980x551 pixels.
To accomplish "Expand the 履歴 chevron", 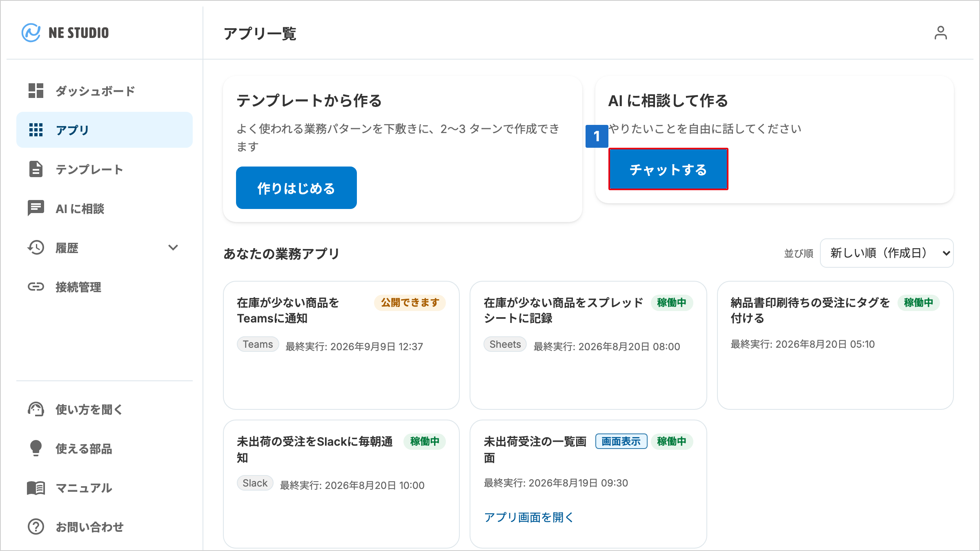I will pos(173,247).
